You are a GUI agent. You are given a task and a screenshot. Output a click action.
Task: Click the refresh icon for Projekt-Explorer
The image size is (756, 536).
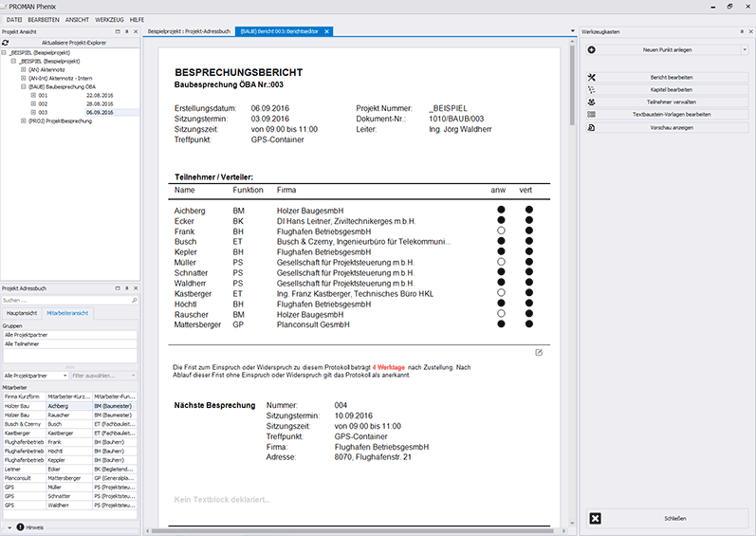(x=6, y=43)
